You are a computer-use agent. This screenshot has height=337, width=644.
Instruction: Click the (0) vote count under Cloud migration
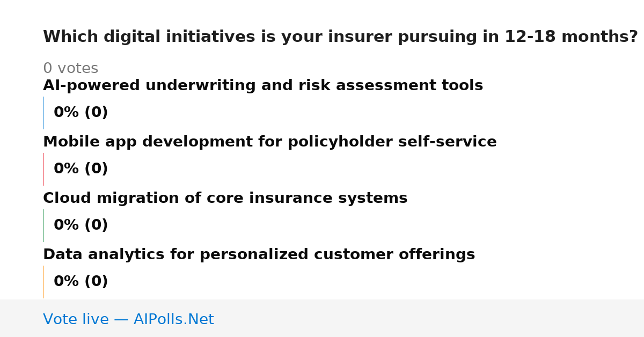[97, 225]
